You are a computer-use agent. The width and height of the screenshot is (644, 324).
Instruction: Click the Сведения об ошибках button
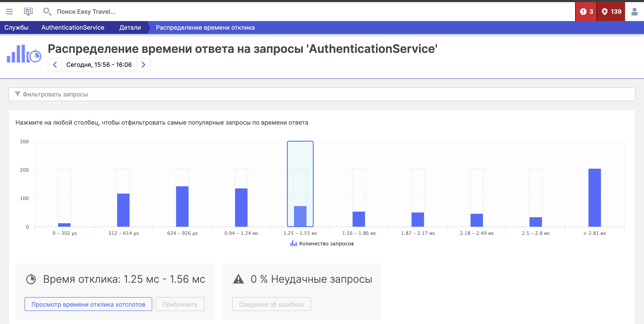tap(271, 304)
